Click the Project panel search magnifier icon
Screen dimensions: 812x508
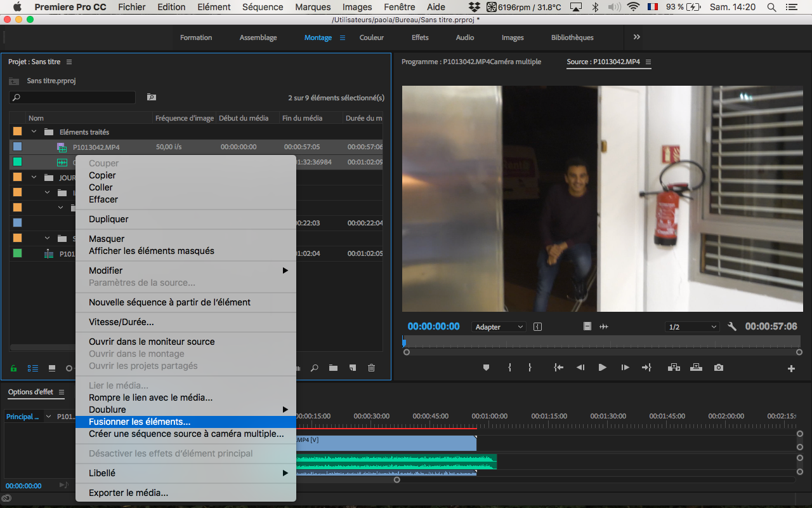[x=315, y=368]
